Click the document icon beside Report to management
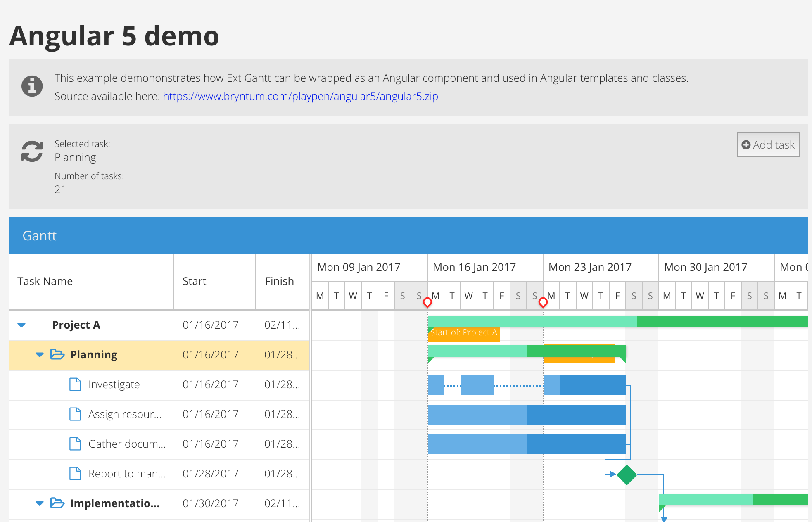Image resolution: width=812 pixels, height=522 pixels. point(75,473)
